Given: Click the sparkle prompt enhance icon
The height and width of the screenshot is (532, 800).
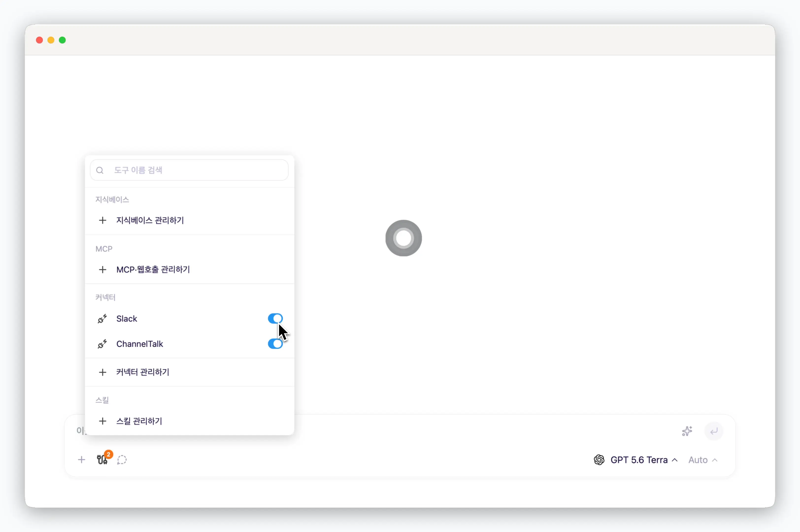Looking at the screenshot, I should coord(687,431).
